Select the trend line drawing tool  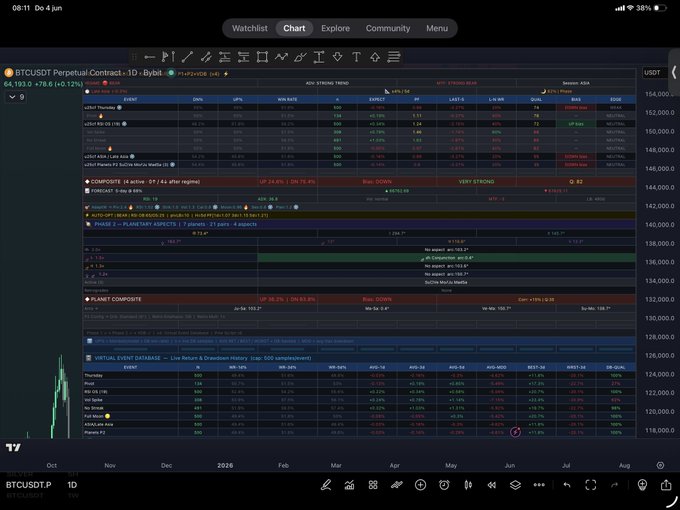click(187, 57)
